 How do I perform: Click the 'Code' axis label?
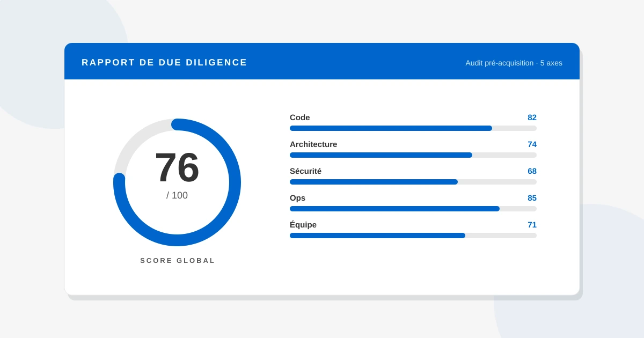299,117
